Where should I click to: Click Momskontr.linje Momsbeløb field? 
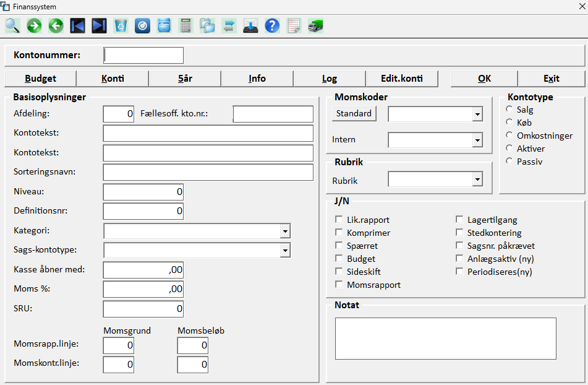tap(193, 365)
